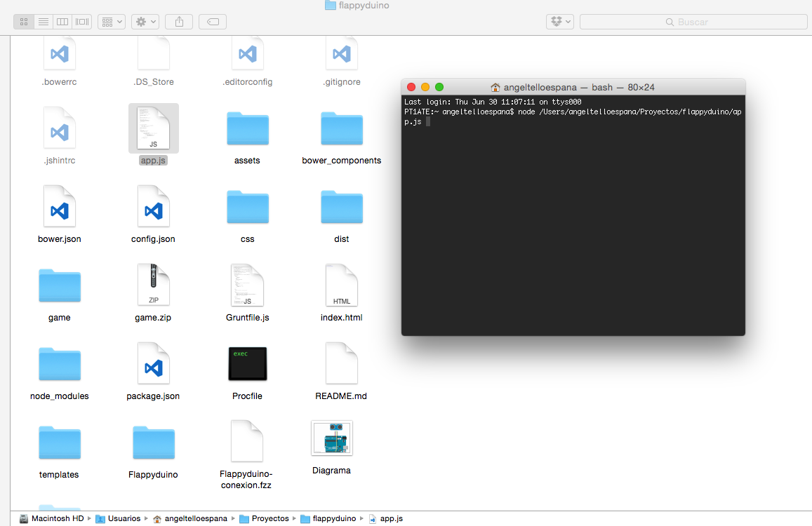The width and height of the screenshot is (812, 526).
Task: Select the game.zip archive icon
Action: point(153,285)
